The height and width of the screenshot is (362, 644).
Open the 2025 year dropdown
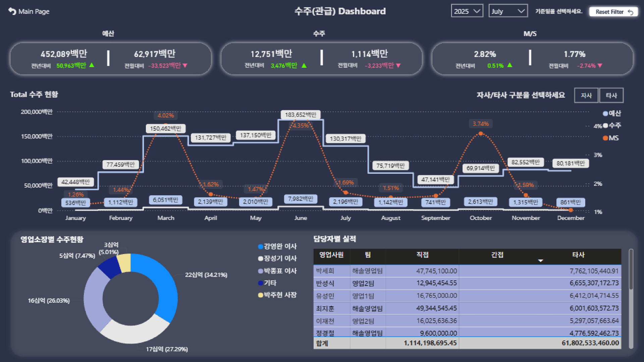click(467, 11)
